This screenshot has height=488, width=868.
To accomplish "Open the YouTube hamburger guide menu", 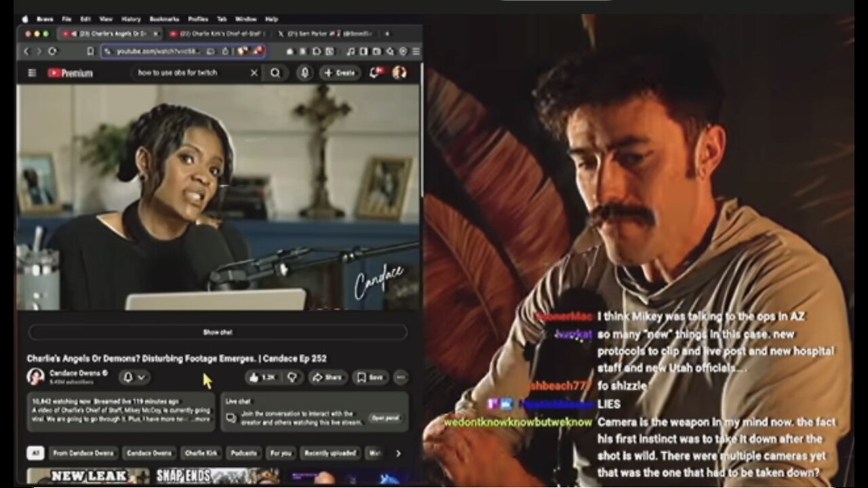I will (x=32, y=73).
